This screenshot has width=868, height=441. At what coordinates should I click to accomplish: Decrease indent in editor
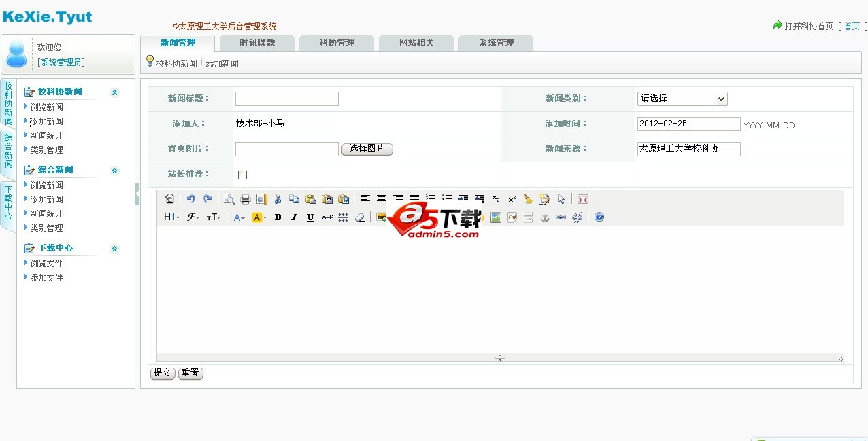pos(480,199)
